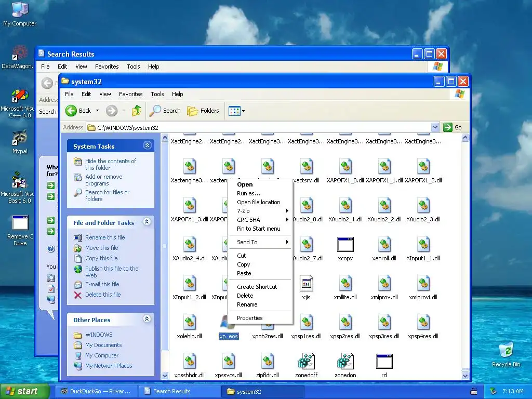This screenshot has height=399, width=532.
Task: Click the Go button beside address bar
Action: click(x=453, y=127)
